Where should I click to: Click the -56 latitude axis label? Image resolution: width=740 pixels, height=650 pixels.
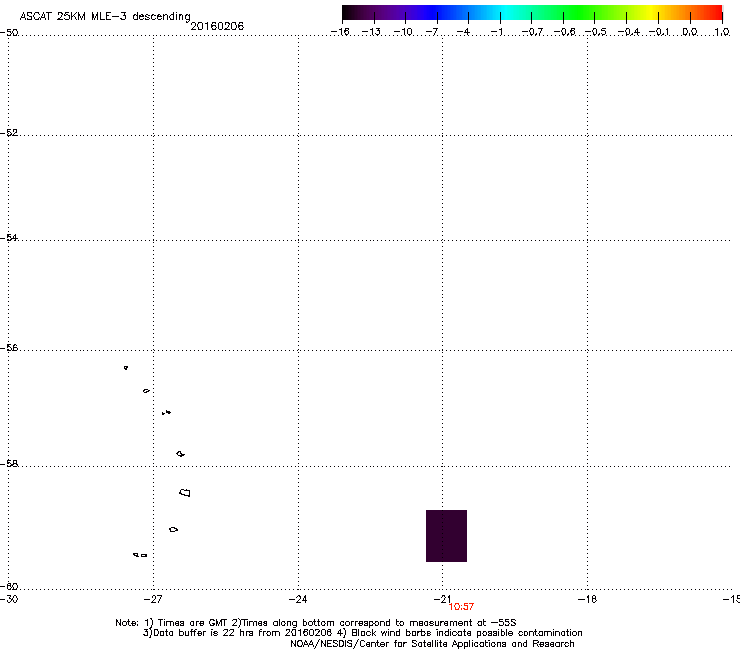tap(9, 347)
